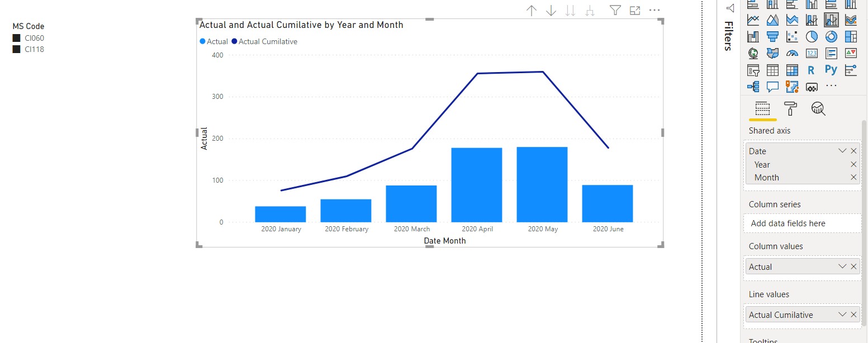Select Line and stacked column chart visual
This screenshot has width=868, height=343.
click(x=812, y=20)
